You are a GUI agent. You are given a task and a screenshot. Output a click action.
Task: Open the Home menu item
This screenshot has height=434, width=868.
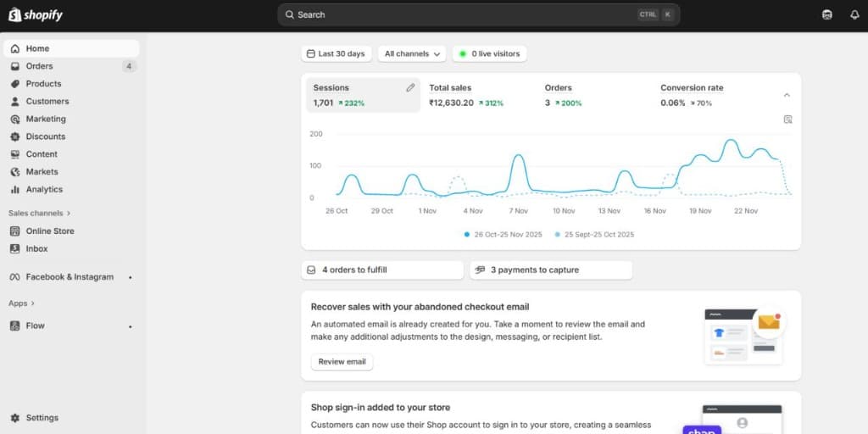71,48
